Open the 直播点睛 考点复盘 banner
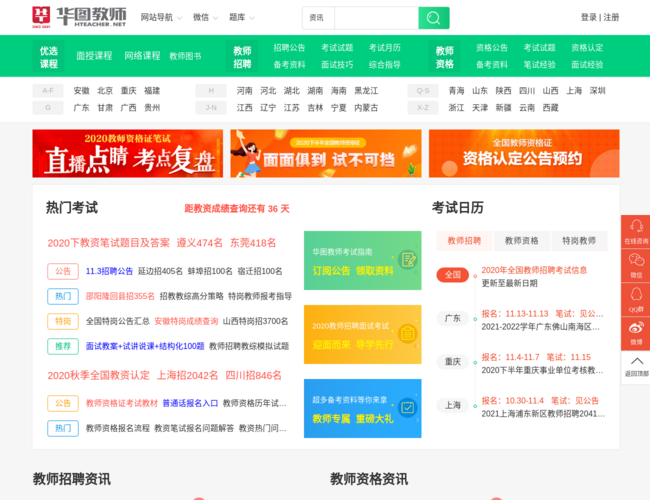Viewport: 650px width, 500px height. pyautogui.click(x=128, y=153)
